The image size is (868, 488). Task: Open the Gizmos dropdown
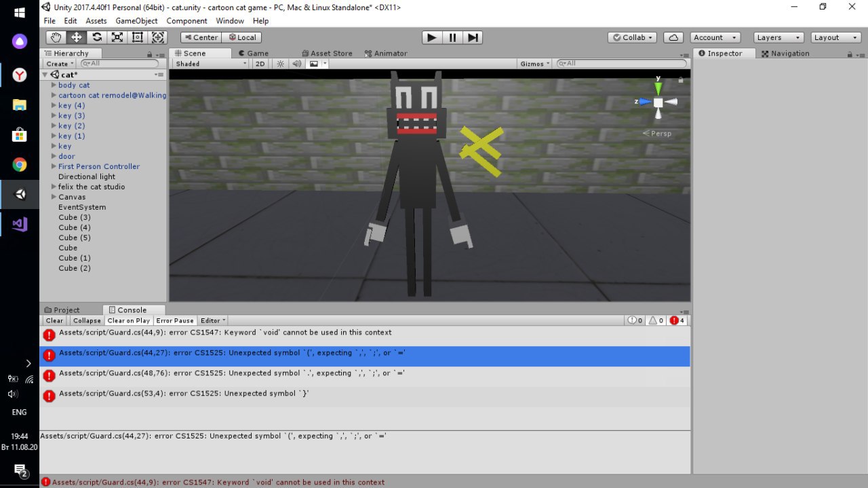pos(535,64)
